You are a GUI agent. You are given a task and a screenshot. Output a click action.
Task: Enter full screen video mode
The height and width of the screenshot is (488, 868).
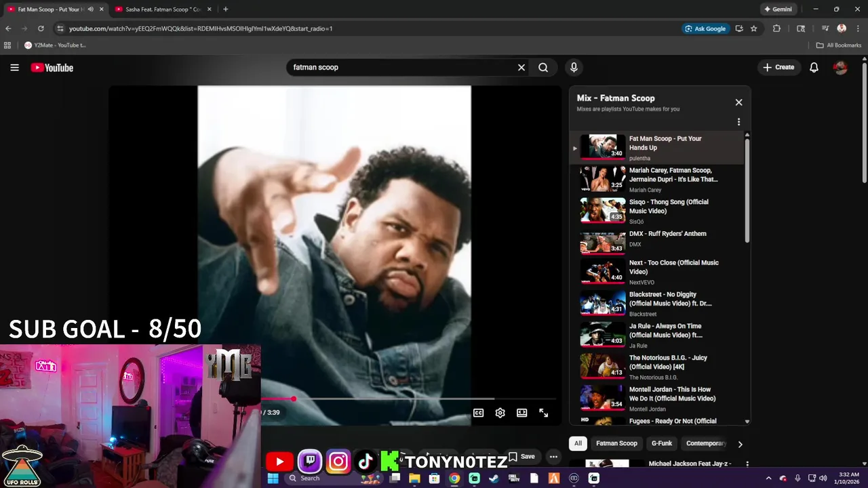point(543,413)
